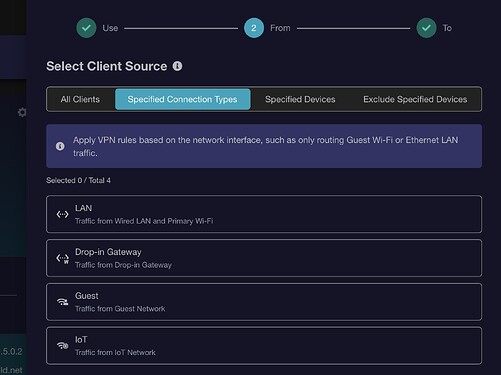
Task: Select the LAN connection type card
Action: pyautogui.click(x=264, y=214)
